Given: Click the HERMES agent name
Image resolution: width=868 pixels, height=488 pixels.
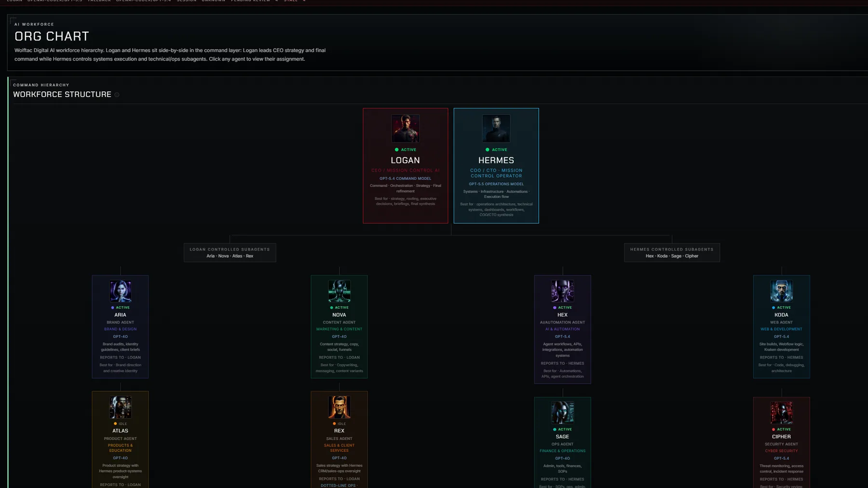Looking at the screenshot, I should tap(496, 160).
